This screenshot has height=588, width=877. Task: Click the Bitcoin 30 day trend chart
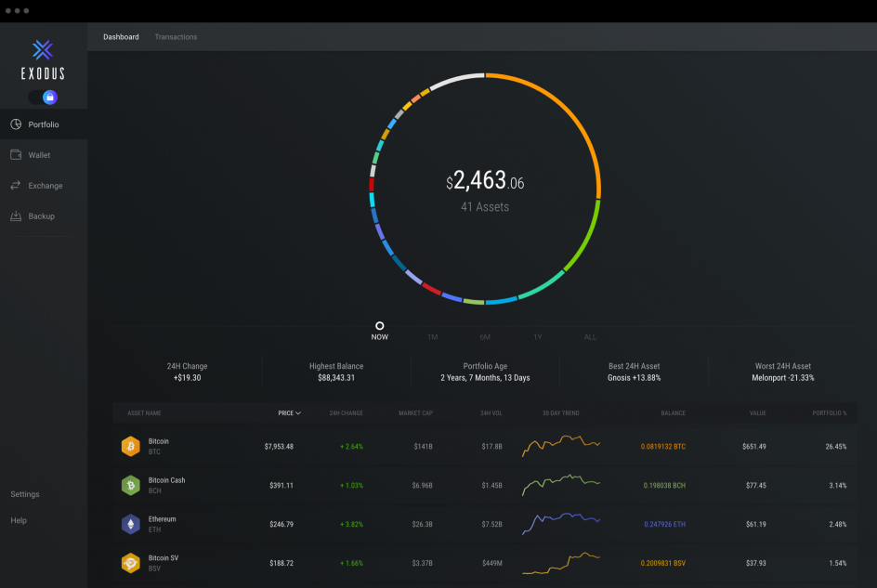coord(561,445)
